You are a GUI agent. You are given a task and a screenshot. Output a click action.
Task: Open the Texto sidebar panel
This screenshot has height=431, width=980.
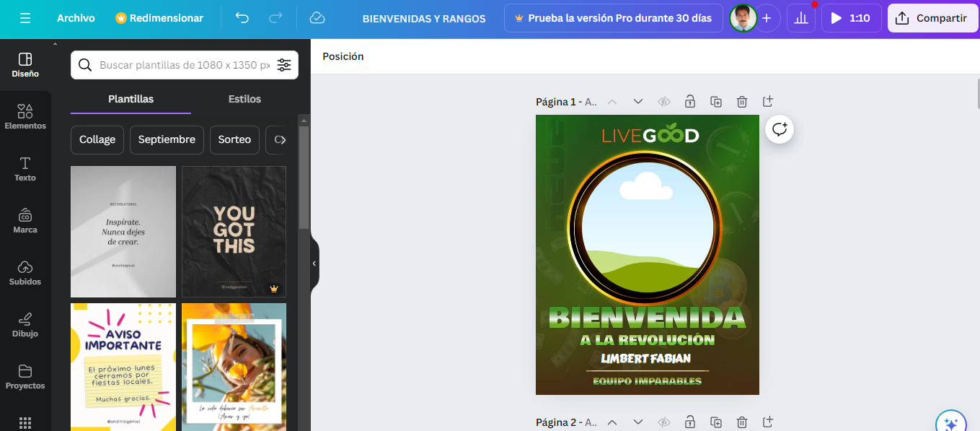(25, 169)
